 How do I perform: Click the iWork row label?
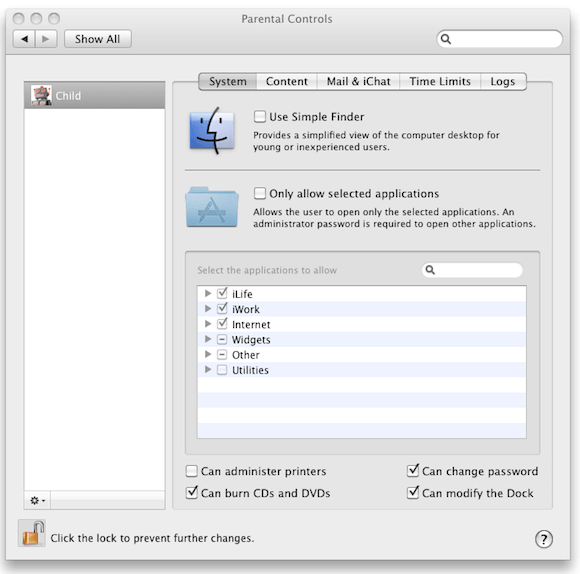[246, 309]
